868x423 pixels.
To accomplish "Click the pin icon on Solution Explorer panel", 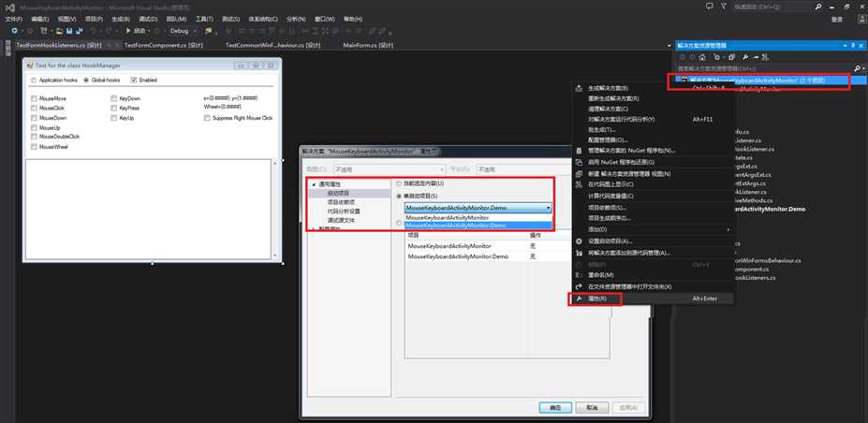I will pyautogui.click(x=853, y=45).
